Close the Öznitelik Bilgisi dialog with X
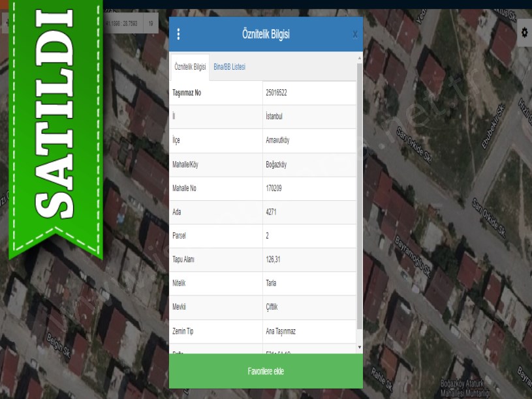This screenshot has height=399, width=532. click(x=354, y=35)
